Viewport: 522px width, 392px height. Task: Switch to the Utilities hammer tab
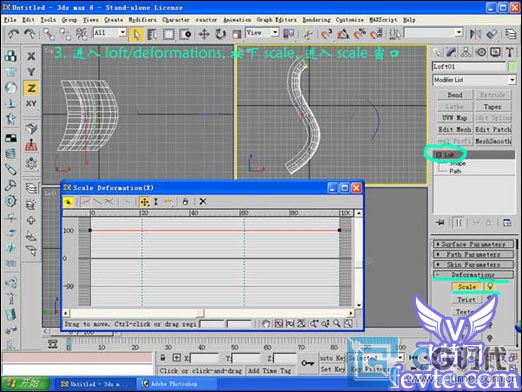[x=510, y=52]
